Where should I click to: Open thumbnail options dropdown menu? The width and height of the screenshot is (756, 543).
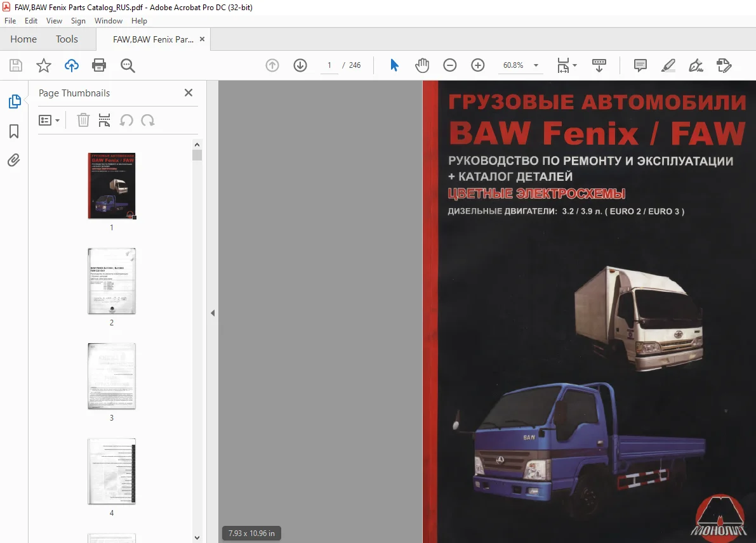coord(49,120)
